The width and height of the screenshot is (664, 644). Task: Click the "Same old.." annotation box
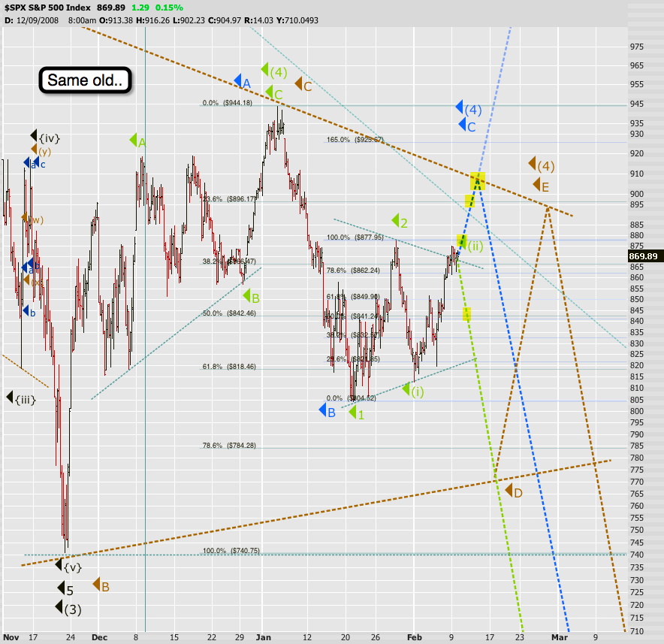pyautogui.click(x=85, y=80)
